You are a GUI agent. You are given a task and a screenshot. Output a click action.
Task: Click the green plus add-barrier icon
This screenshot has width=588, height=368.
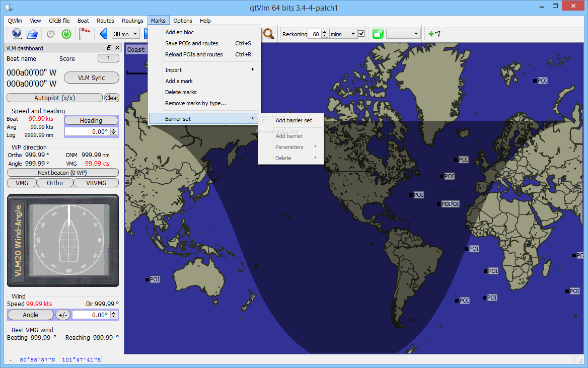click(x=434, y=34)
